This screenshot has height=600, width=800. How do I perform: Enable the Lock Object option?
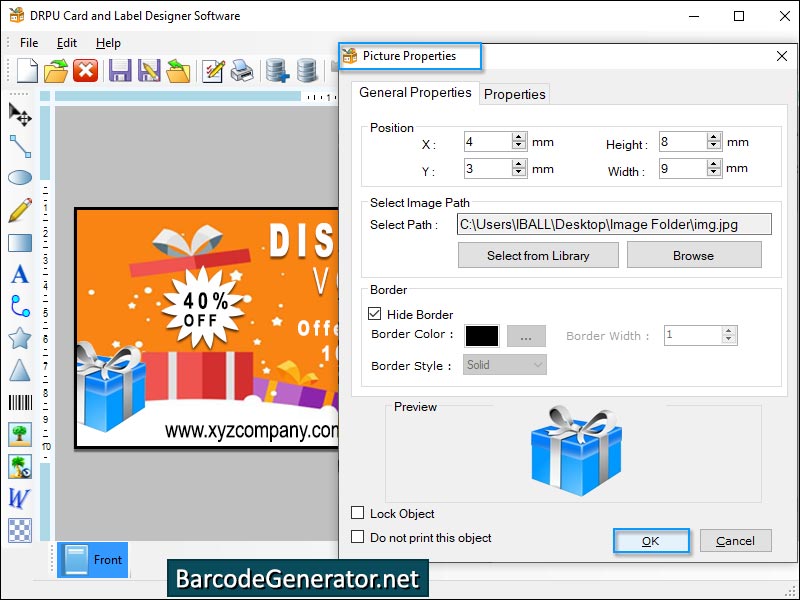pyautogui.click(x=356, y=513)
